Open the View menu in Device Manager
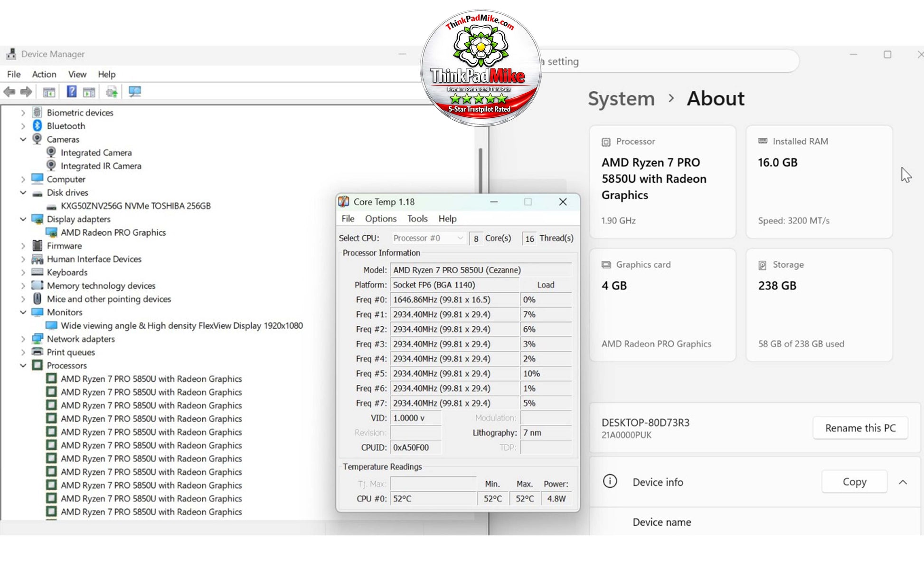This screenshot has width=924, height=581. pos(77,74)
